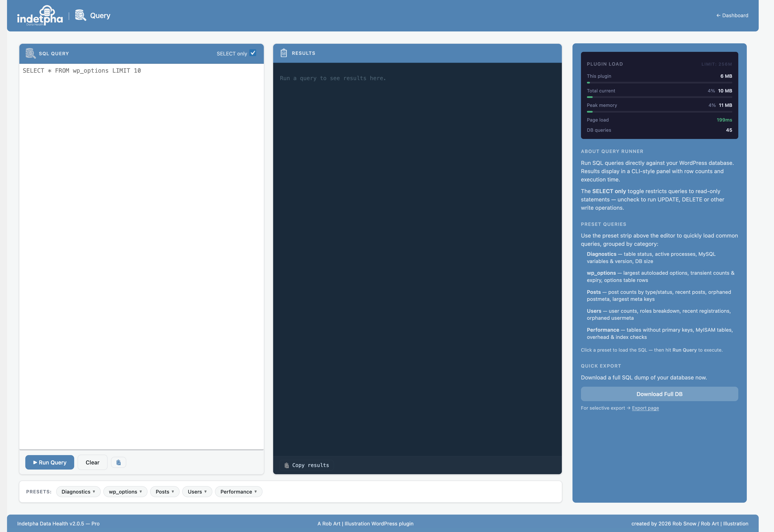The width and height of the screenshot is (774, 532).
Task: Copy results from the results panel
Action: point(307,465)
